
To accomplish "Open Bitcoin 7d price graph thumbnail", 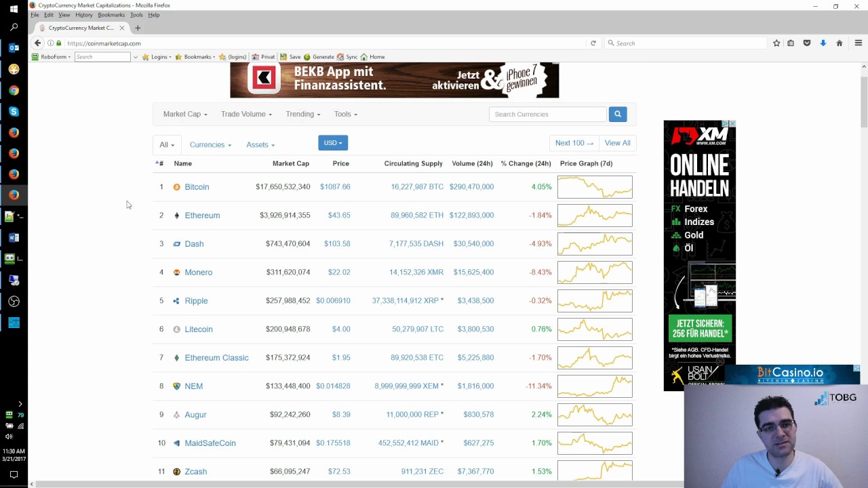I will (595, 187).
